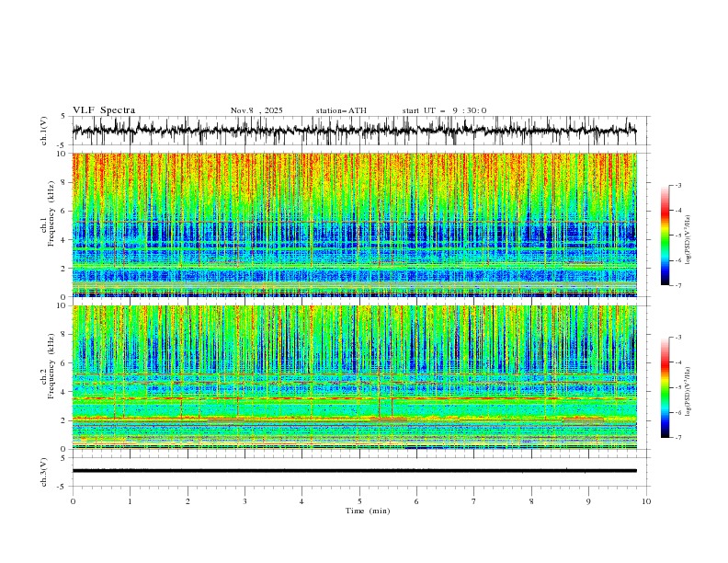728x563 pixels.
Task: Click the Nov.8, 2025 date label
Action: tap(256, 110)
